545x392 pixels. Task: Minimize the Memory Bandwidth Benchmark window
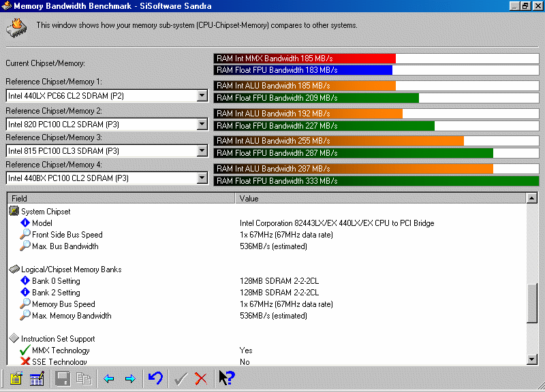[x=515, y=6]
